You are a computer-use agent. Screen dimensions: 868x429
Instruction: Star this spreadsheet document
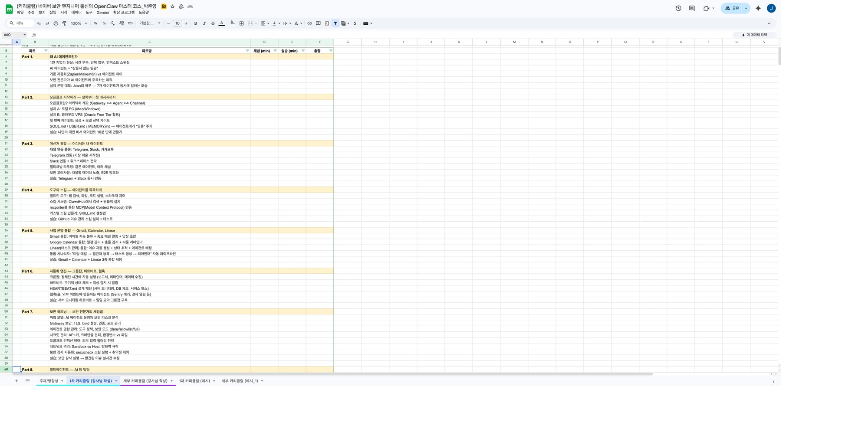pyautogui.click(x=172, y=7)
